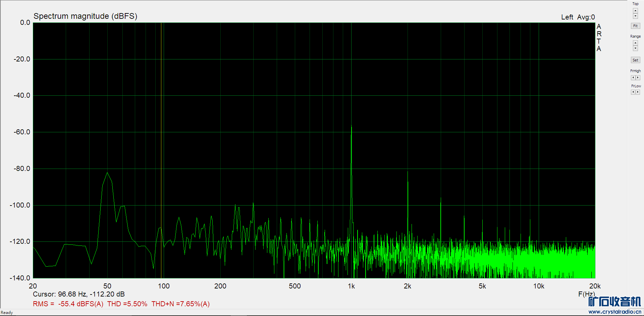Image resolution: width=644 pixels, height=316 pixels.
Task: Click FrHigh right arrow
Action: pyautogui.click(x=638, y=78)
